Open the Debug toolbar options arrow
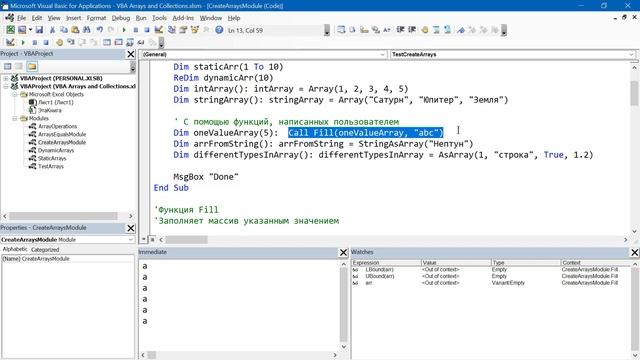 coord(162,42)
